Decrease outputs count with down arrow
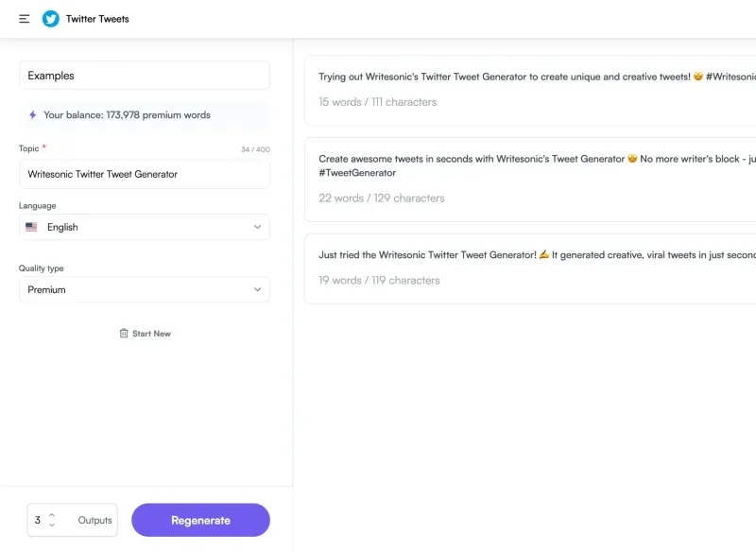756x552 pixels. click(x=52, y=526)
